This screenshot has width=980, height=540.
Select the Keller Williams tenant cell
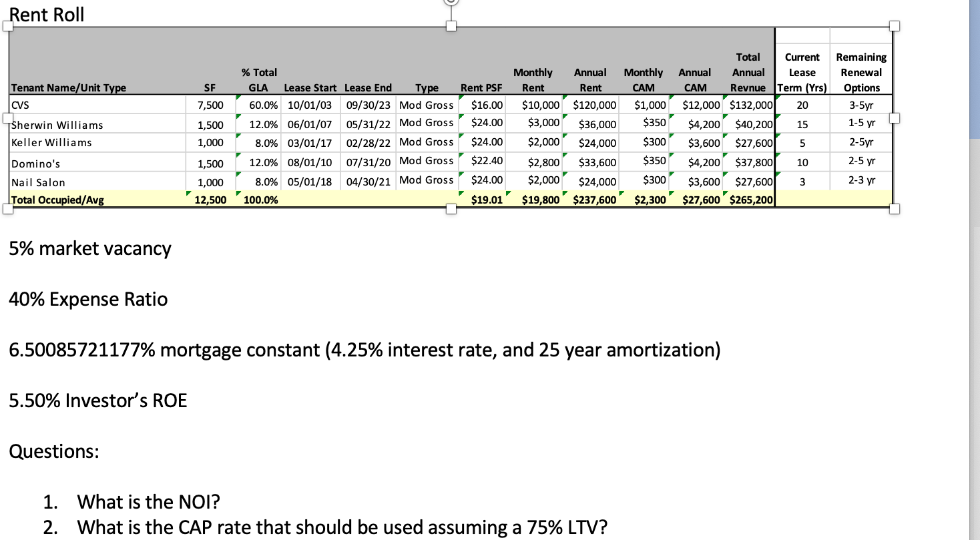[97, 142]
